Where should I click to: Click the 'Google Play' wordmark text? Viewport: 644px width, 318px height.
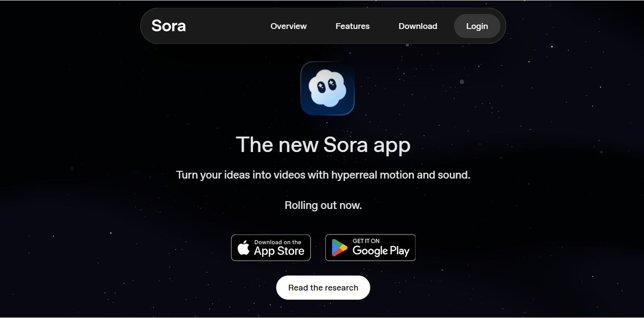point(381,251)
